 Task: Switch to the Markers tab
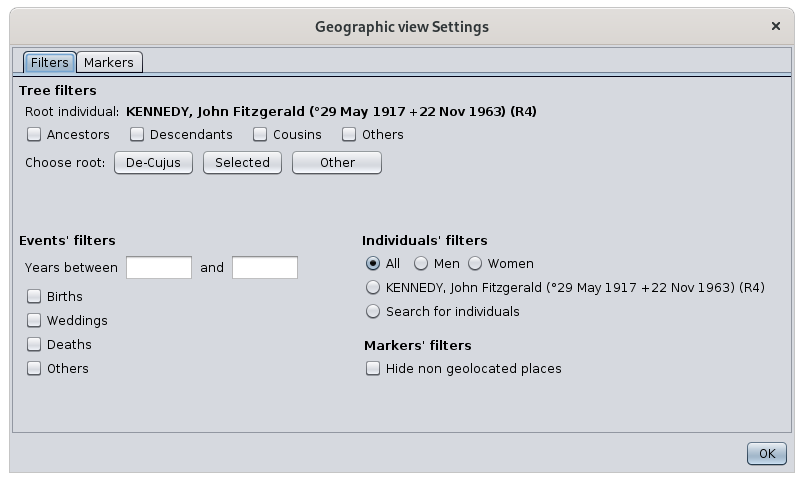tap(109, 63)
